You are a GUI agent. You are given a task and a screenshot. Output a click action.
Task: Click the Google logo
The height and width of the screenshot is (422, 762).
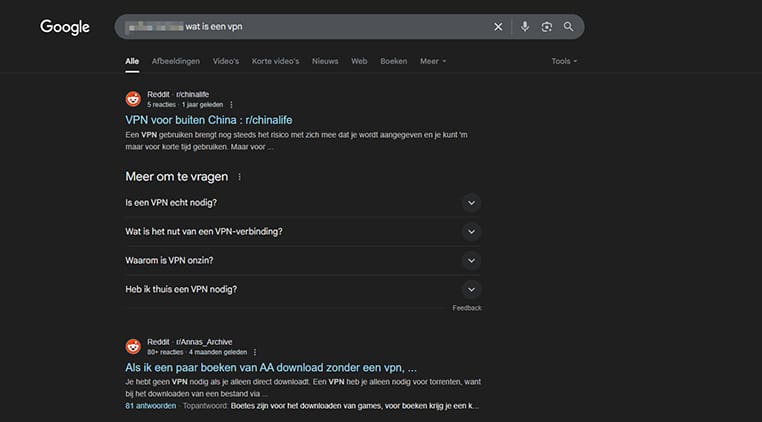pos(65,27)
